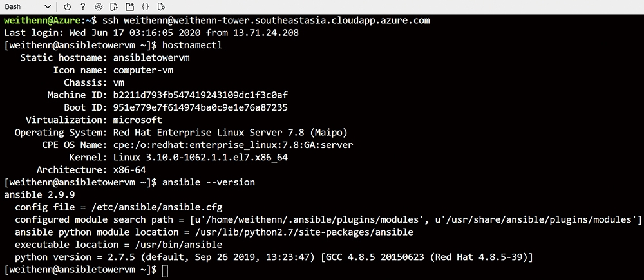Image resolution: width=644 pixels, height=280 pixels.
Task: Open help via the question mark icon
Action: tap(83, 6)
